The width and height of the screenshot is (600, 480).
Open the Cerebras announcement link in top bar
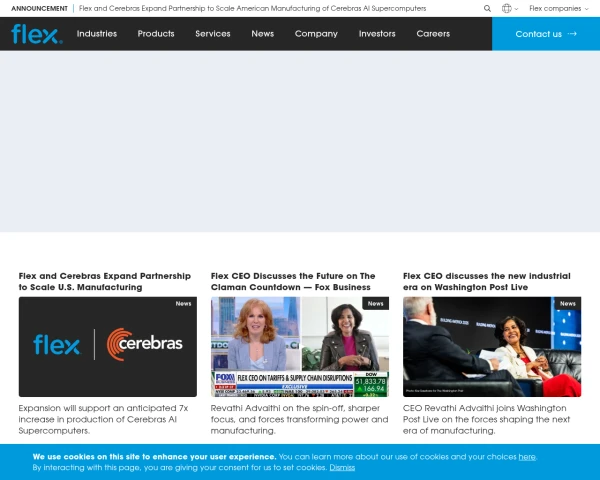(252, 8)
